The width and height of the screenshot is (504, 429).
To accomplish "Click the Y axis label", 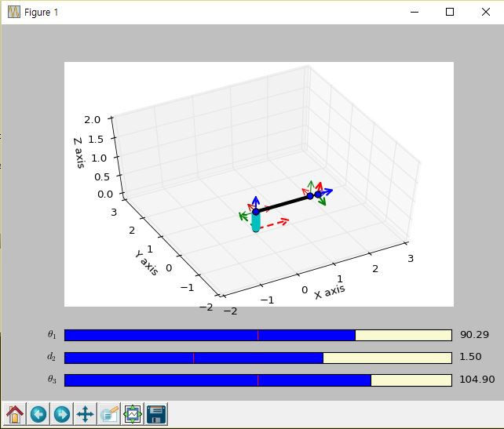I will coord(147,263).
